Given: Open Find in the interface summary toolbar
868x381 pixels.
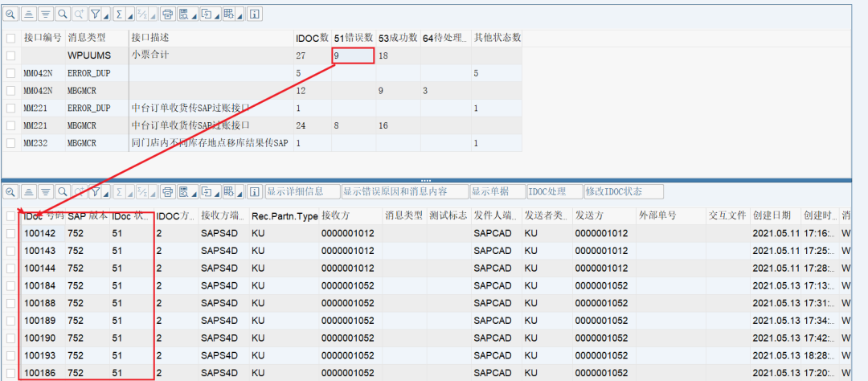Looking at the screenshot, I should coord(63,14).
